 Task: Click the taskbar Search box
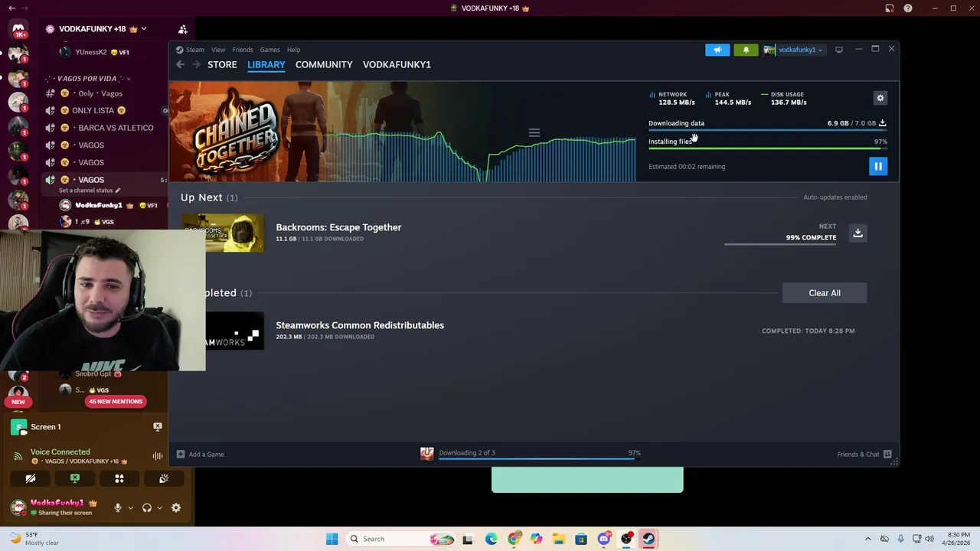pyautogui.click(x=401, y=539)
